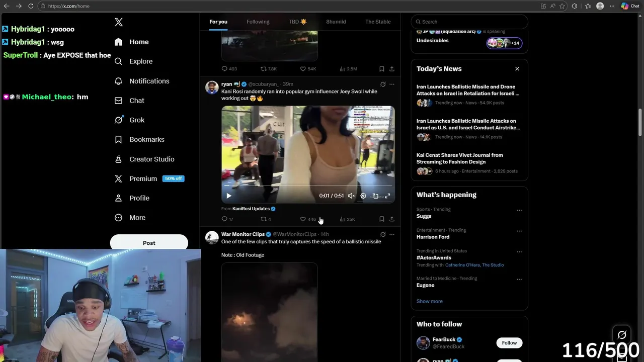
Task: View analytics of 2.5M views post
Action: click(348, 69)
